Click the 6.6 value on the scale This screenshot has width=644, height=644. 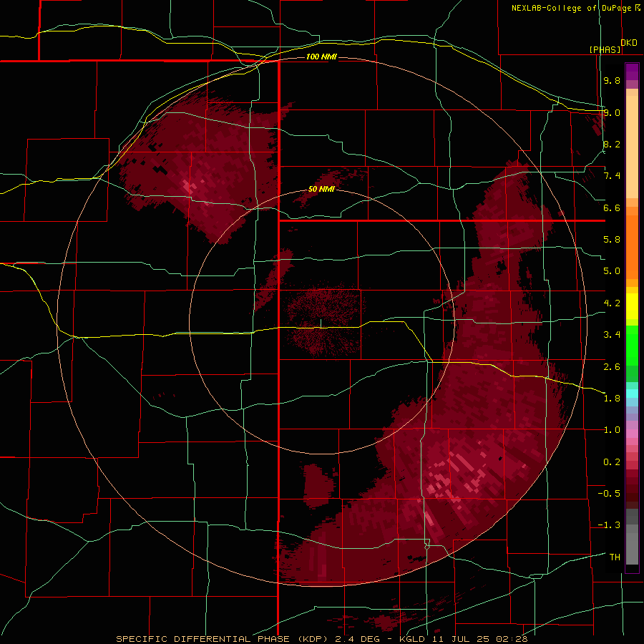[612, 208]
